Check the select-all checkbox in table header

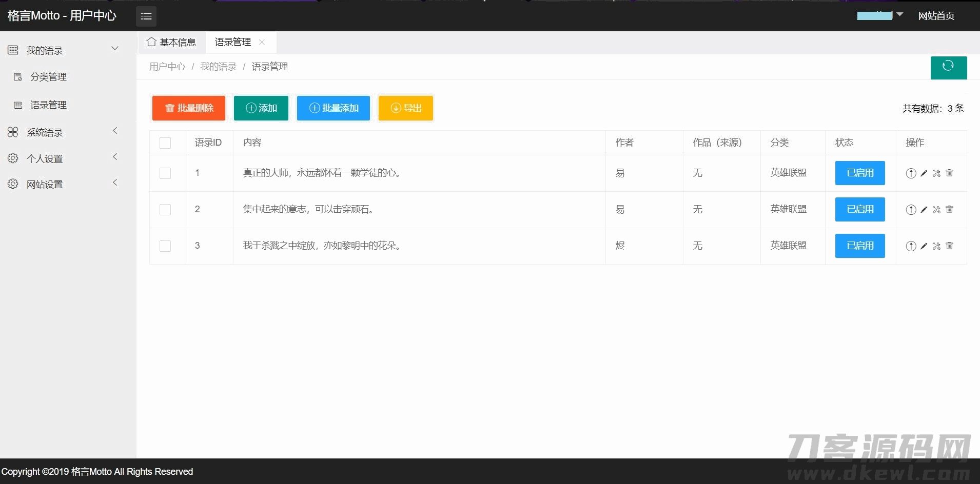[165, 143]
